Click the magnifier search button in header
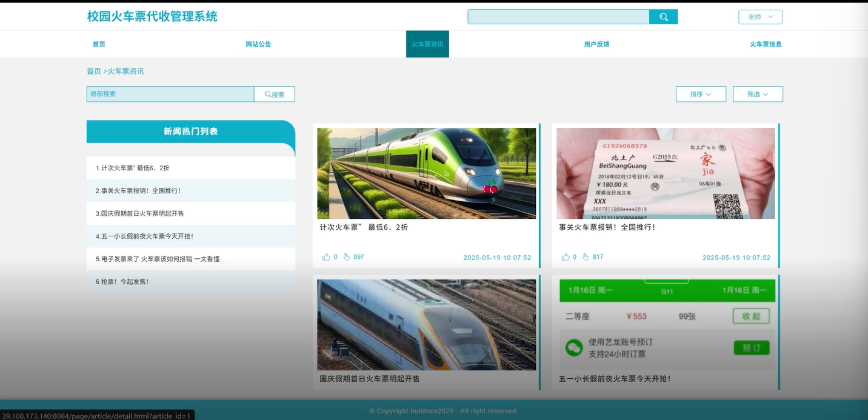The width and height of the screenshot is (868, 420). [663, 17]
